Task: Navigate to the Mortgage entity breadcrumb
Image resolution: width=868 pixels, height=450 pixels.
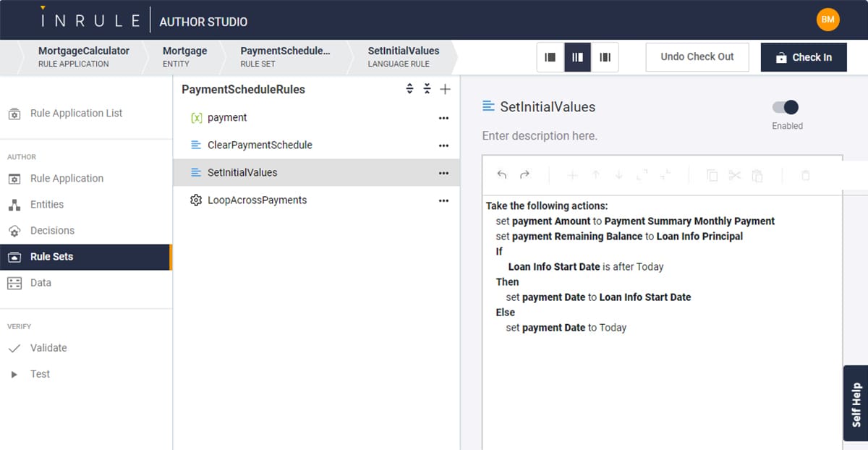Action: pyautogui.click(x=184, y=56)
